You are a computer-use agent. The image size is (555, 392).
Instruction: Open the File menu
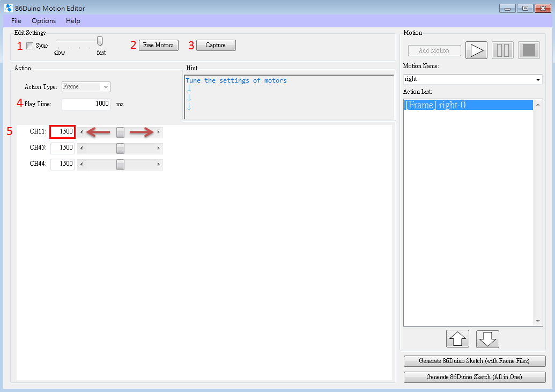click(16, 21)
